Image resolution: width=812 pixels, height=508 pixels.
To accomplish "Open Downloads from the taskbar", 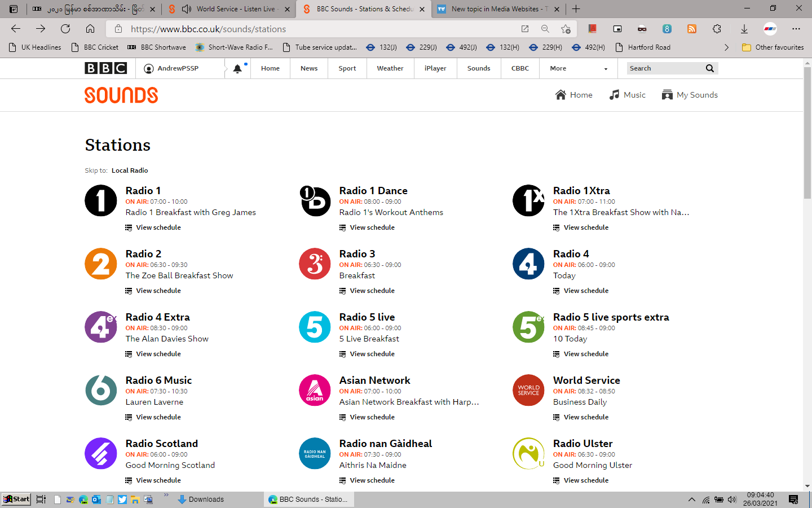I will tap(201, 500).
